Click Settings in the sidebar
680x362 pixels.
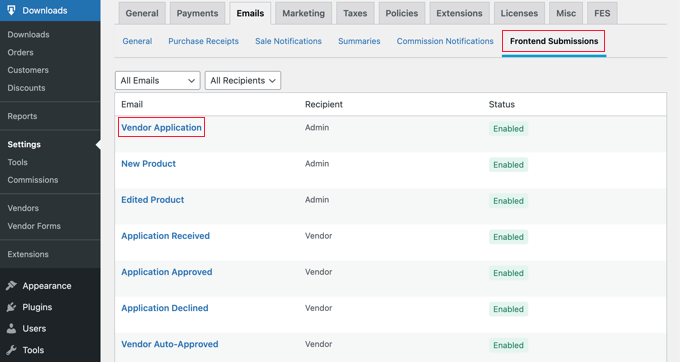point(24,144)
